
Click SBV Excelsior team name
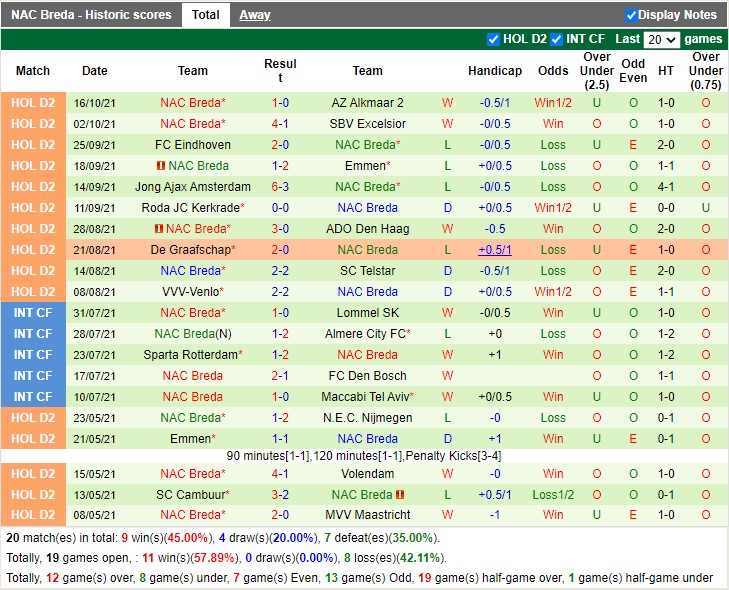tap(367, 124)
